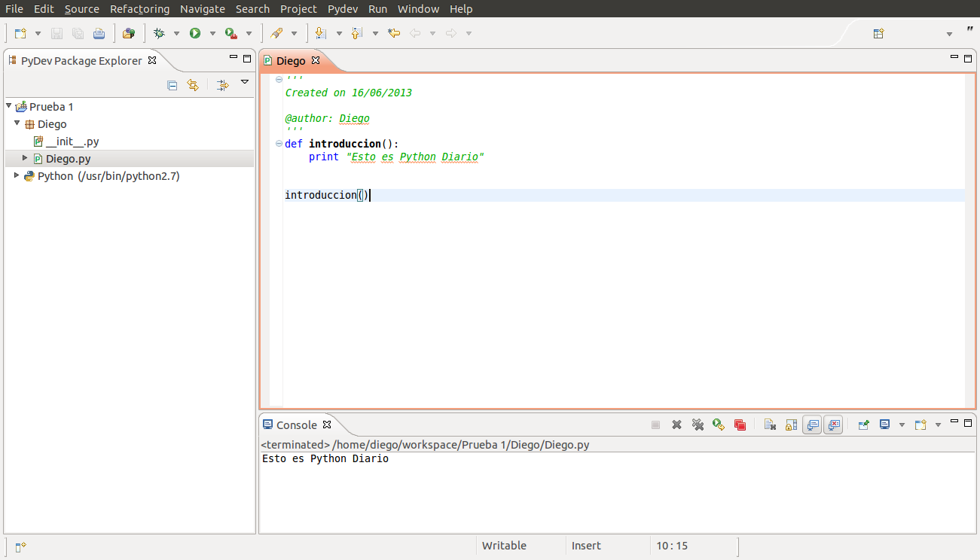Click Remove All Terminated Launches icon
Screen dimensions: 980x560
[x=698, y=425]
